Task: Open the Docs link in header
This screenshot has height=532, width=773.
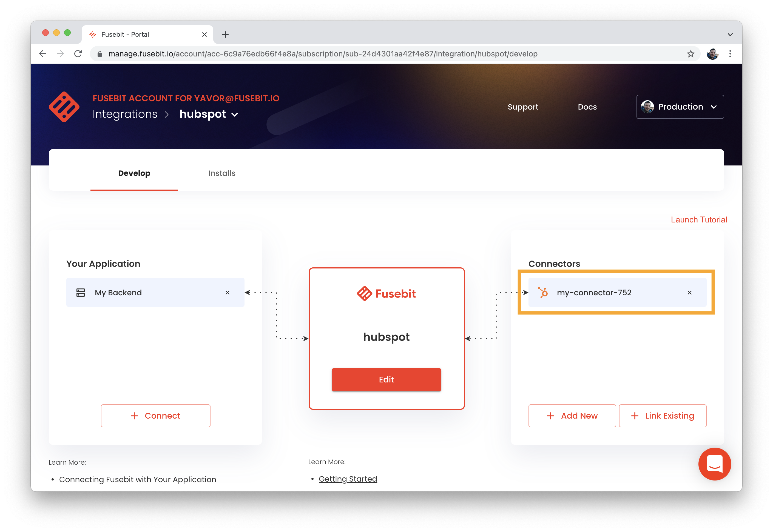Action: coord(587,107)
